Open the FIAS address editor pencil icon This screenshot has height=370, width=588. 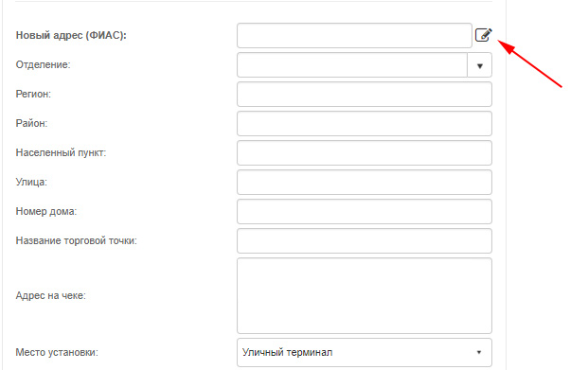[x=484, y=35]
